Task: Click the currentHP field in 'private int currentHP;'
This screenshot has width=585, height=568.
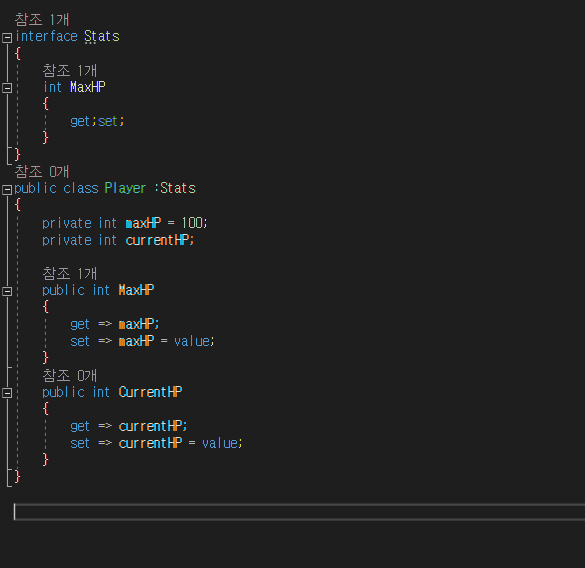Action: pyautogui.click(x=157, y=240)
